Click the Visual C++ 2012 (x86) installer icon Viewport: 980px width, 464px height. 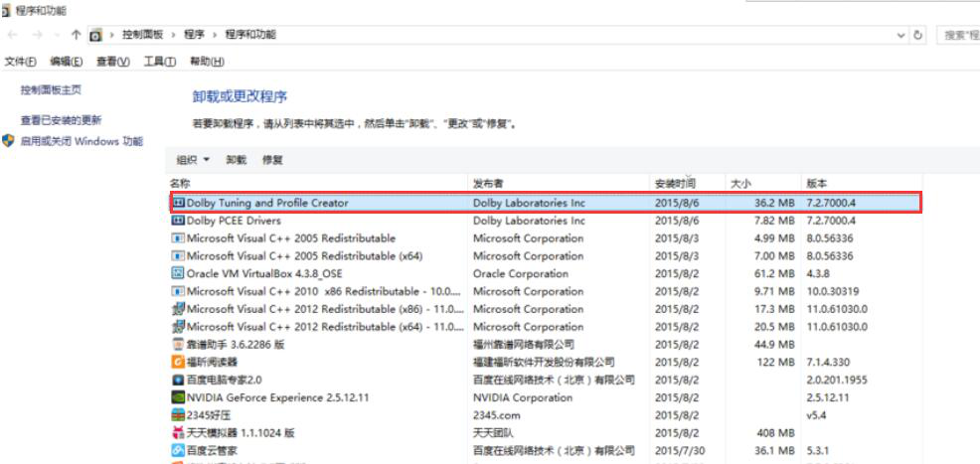[x=179, y=308]
